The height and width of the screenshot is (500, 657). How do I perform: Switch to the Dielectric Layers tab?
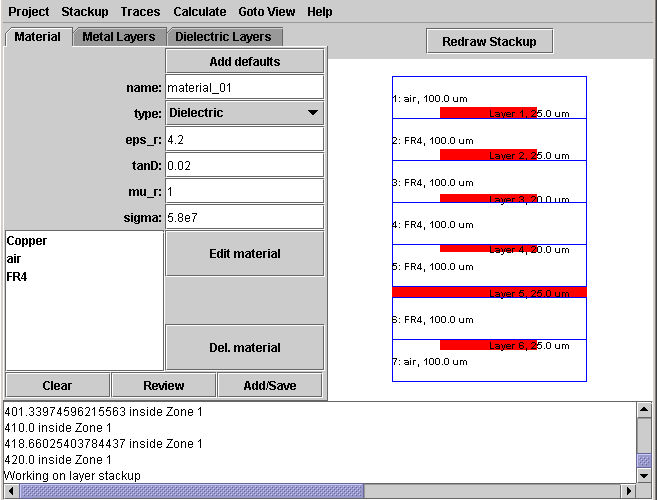(223, 37)
